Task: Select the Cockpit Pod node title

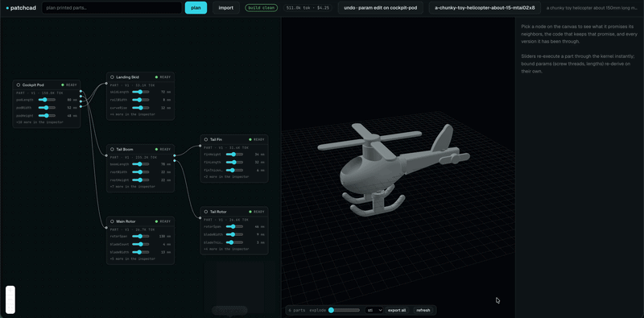Action: [x=33, y=85]
